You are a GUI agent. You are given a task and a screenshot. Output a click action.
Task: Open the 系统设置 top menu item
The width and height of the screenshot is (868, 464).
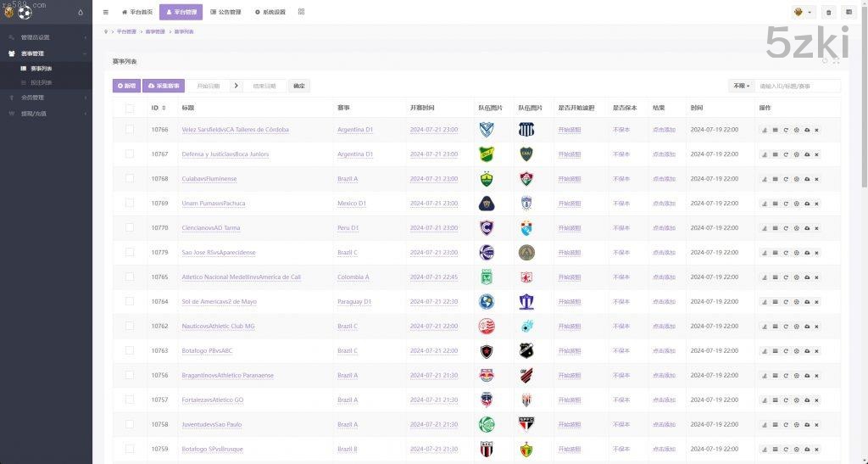pos(270,13)
